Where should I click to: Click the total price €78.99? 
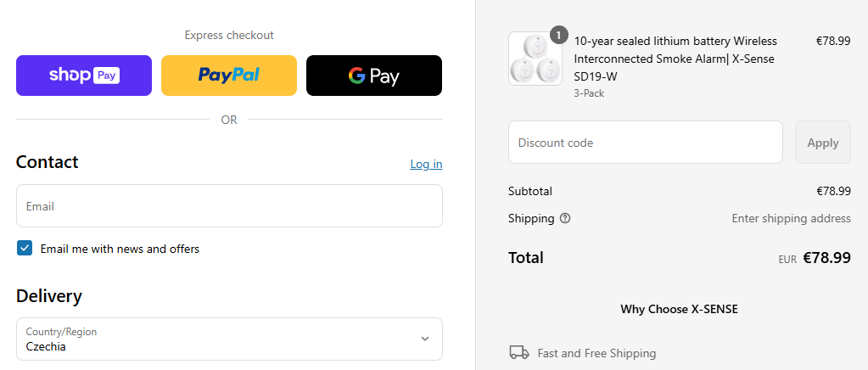click(826, 258)
